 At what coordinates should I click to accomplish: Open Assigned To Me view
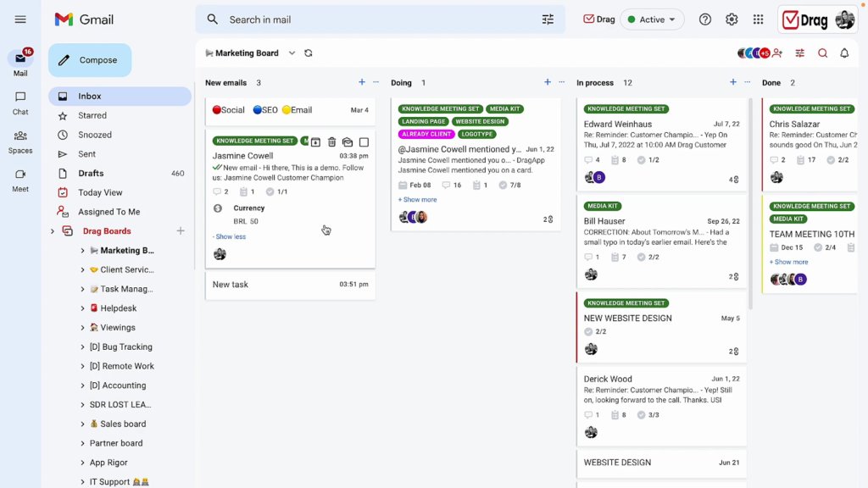[120, 212]
